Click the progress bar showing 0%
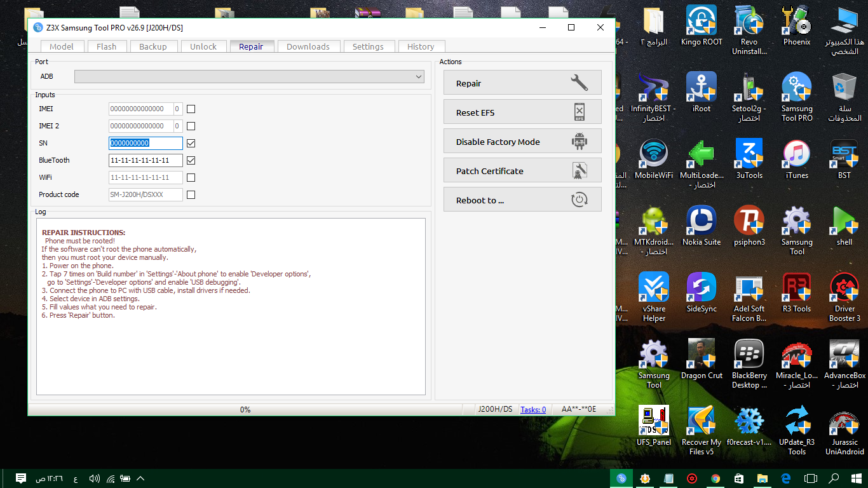The image size is (868, 488). pos(245,410)
